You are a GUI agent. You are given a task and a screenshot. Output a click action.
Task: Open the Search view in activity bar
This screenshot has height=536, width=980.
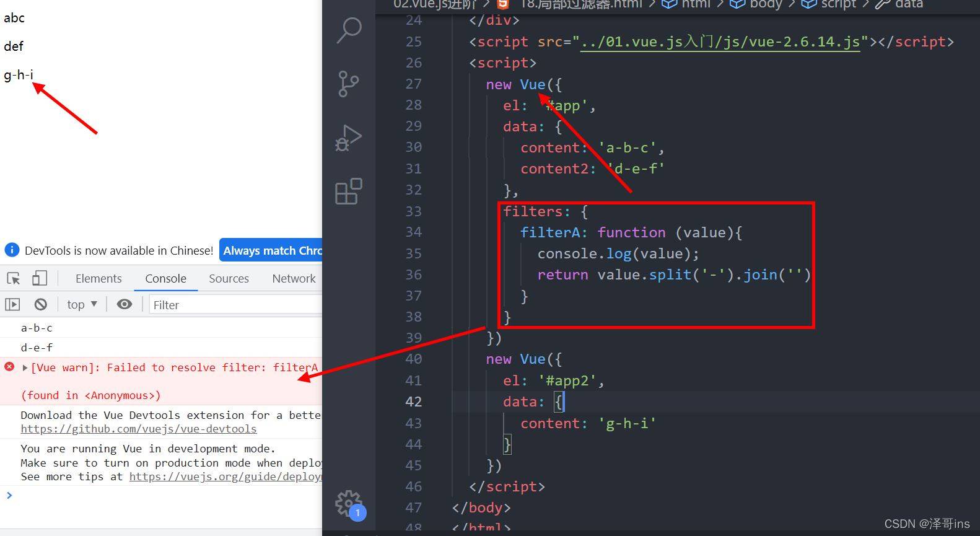tap(349, 30)
